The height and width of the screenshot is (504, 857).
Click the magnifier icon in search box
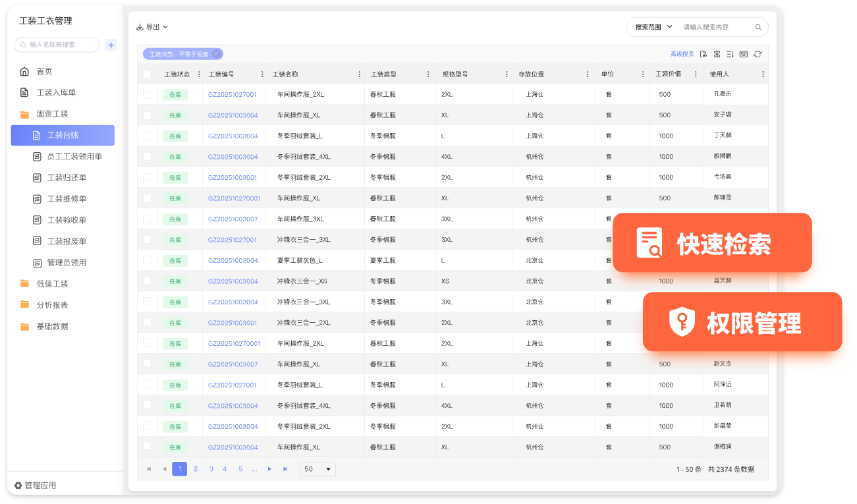tap(758, 27)
